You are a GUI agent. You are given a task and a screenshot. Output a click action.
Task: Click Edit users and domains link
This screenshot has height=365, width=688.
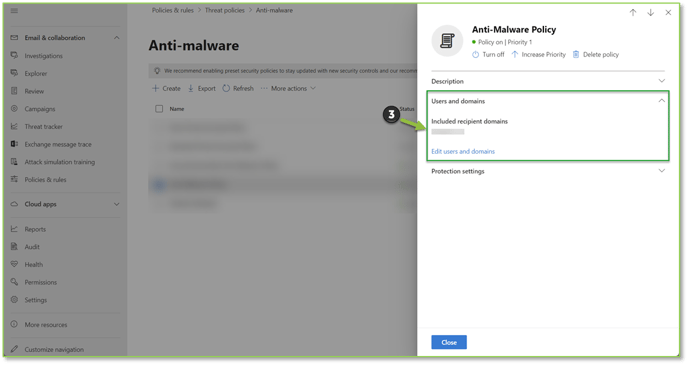(x=463, y=151)
